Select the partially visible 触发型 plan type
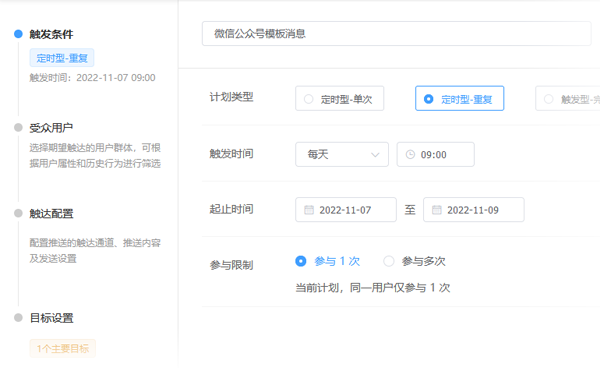The height and width of the screenshot is (368, 600). [x=568, y=99]
